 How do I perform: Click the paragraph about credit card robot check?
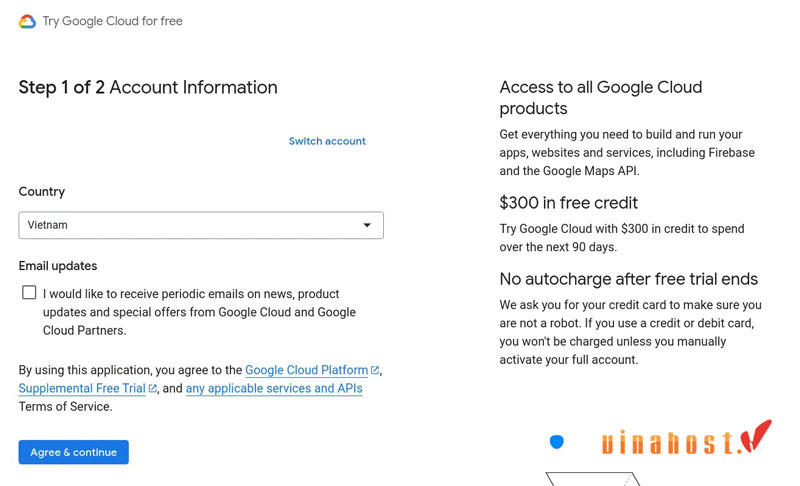pos(631,332)
